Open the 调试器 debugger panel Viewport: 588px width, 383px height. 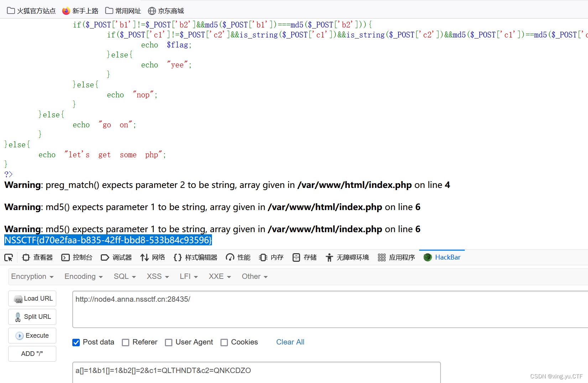point(116,257)
